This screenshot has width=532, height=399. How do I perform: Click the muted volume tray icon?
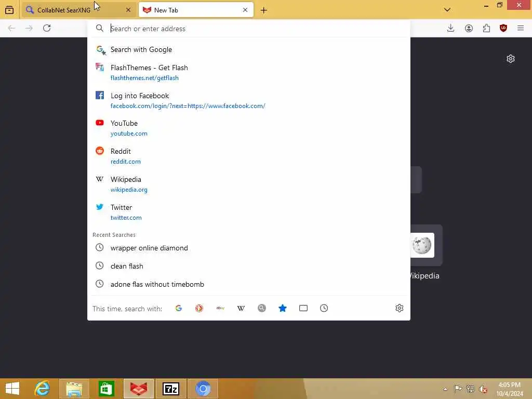(x=483, y=389)
